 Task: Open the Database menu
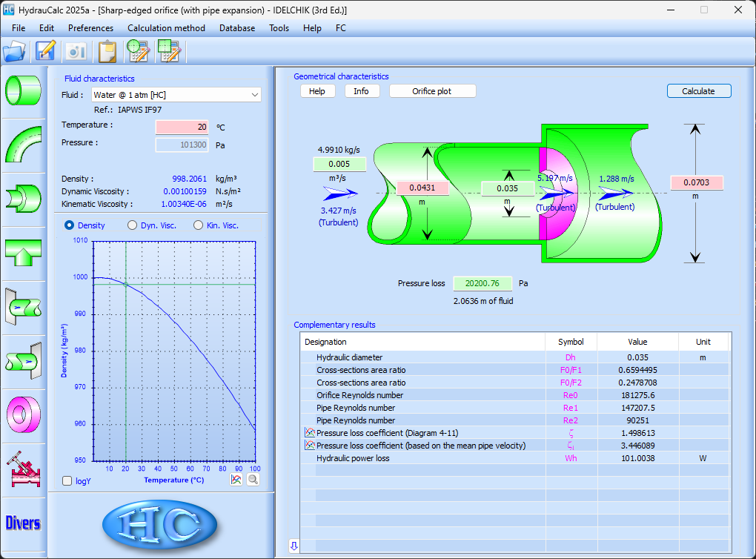click(236, 28)
